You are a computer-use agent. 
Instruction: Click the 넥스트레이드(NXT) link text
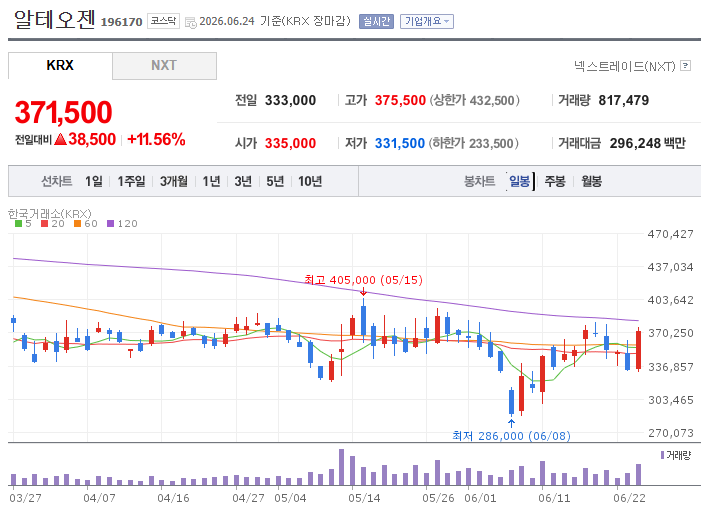(625, 66)
